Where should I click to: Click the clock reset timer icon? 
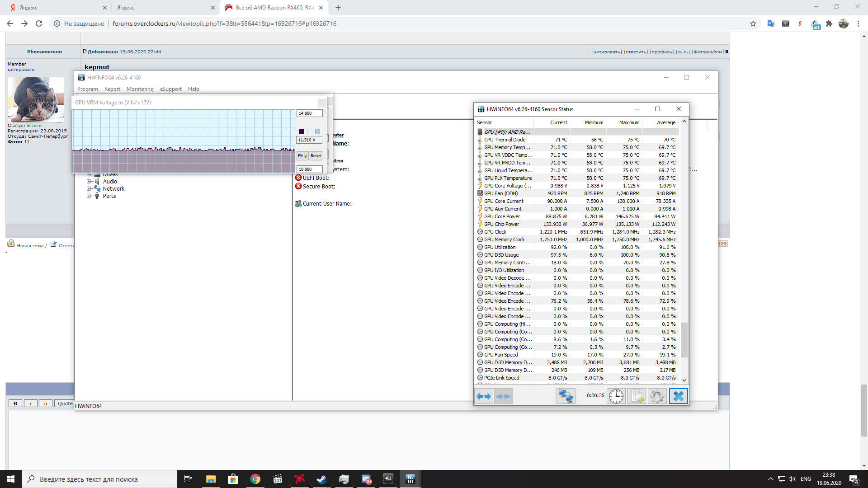[616, 396]
